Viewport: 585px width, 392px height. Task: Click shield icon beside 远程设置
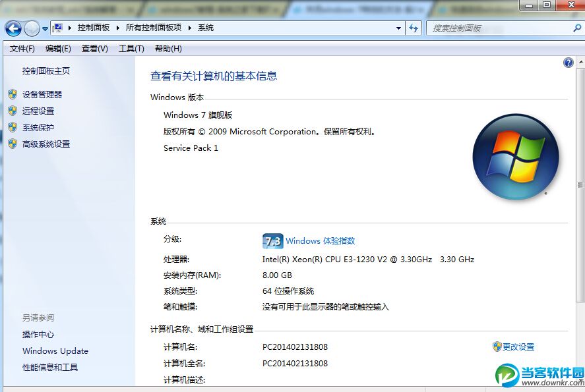click(x=13, y=111)
